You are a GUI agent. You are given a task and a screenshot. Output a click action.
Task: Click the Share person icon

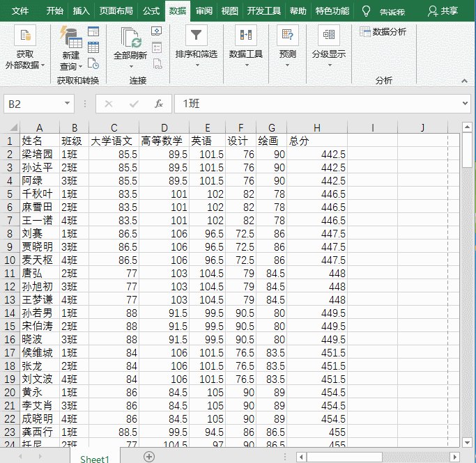(432, 11)
